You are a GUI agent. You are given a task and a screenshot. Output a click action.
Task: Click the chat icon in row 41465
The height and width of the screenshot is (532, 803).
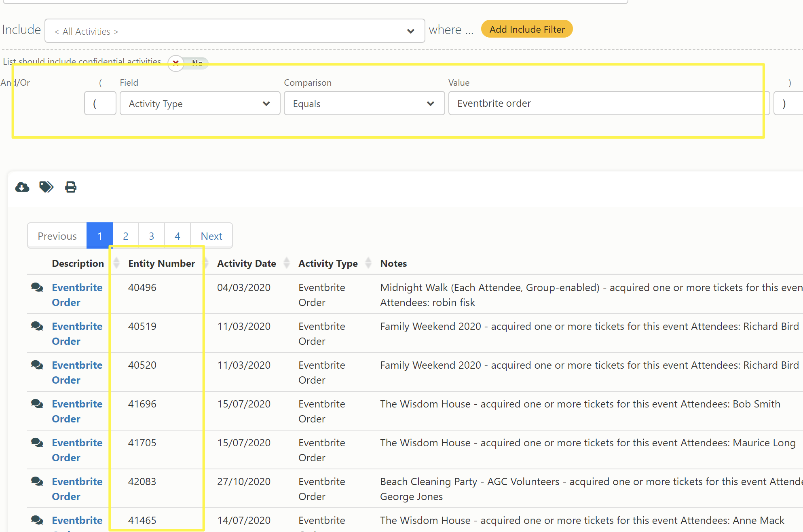pyautogui.click(x=37, y=520)
